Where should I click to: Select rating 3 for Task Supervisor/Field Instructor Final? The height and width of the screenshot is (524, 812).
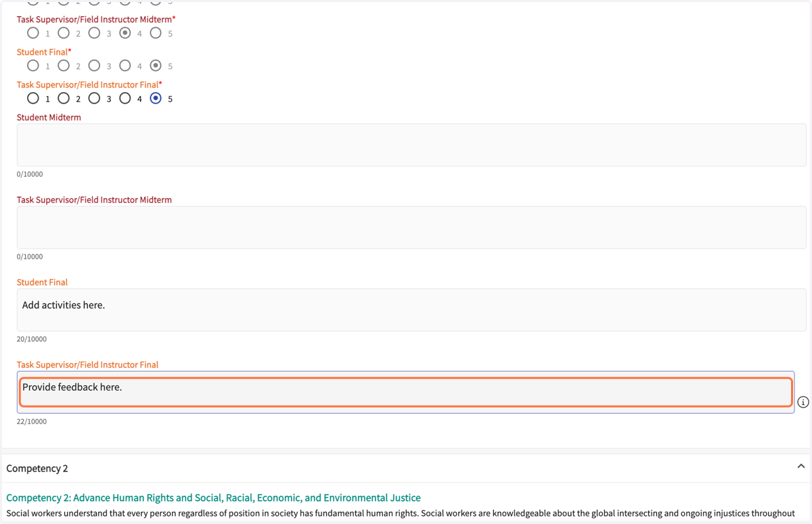95,98
